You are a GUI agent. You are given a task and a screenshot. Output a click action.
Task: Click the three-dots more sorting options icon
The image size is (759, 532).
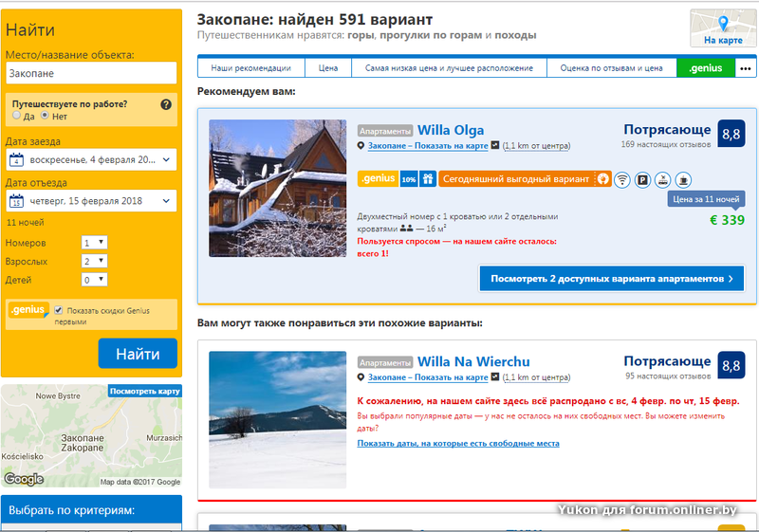tap(746, 68)
